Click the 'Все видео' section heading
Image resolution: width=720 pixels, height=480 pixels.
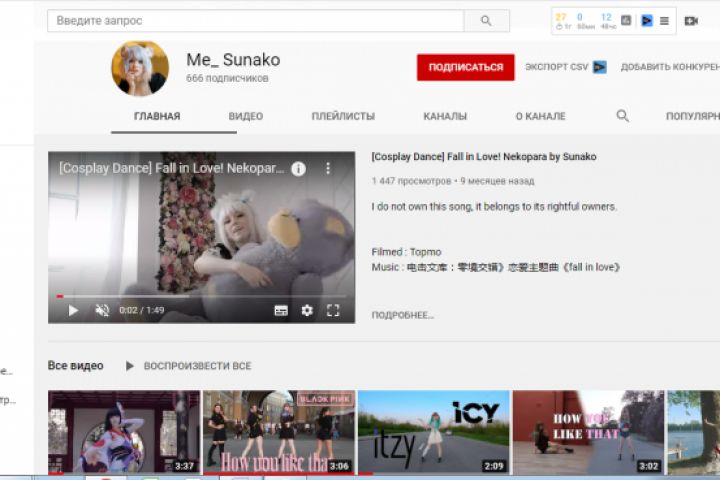[x=76, y=366]
